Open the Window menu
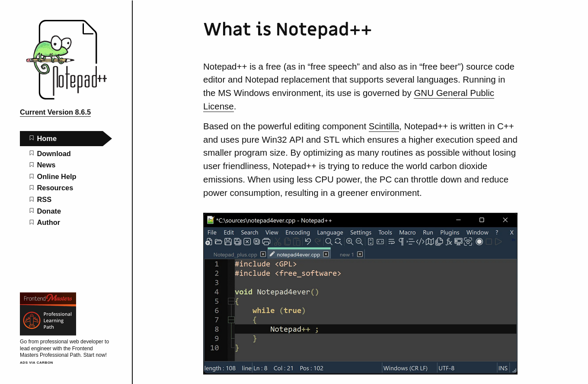 [x=477, y=232]
